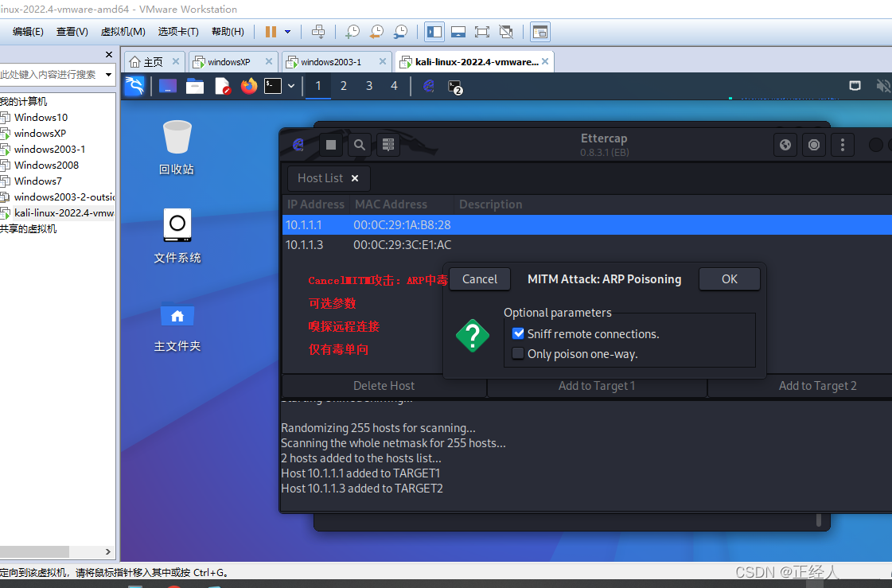Stop sniffing with Ettercap stop button
Image resolution: width=892 pixels, height=588 pixels.
point(331,145)
